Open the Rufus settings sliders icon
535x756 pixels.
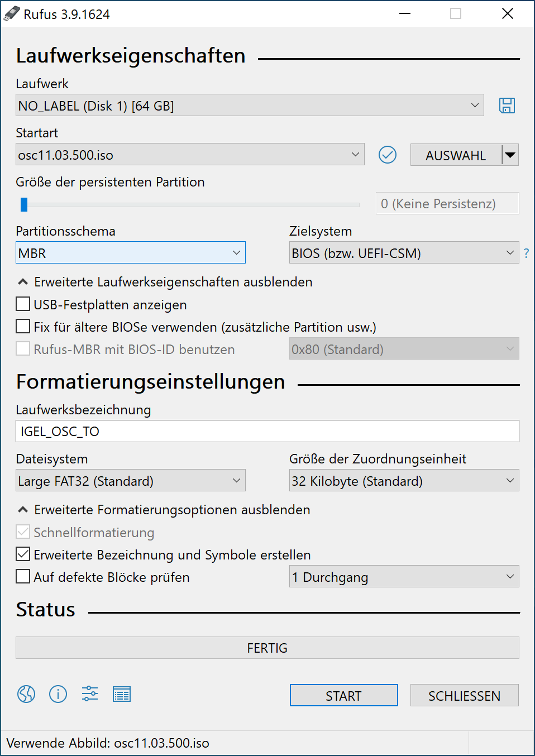tap(89, 694)
